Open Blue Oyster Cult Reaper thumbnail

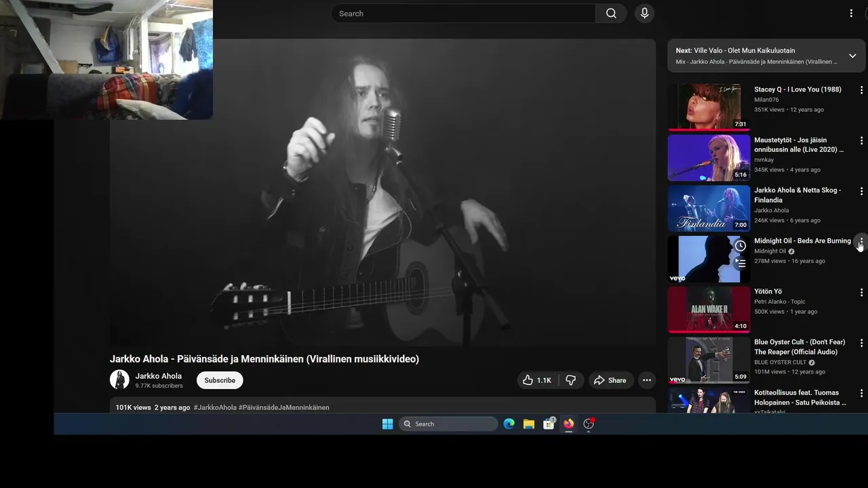[709, 360]
